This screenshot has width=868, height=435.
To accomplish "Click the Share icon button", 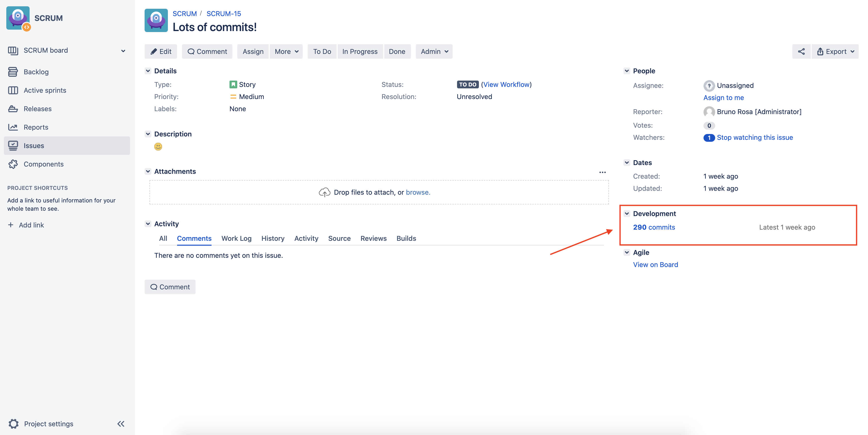I will [801, 52].
